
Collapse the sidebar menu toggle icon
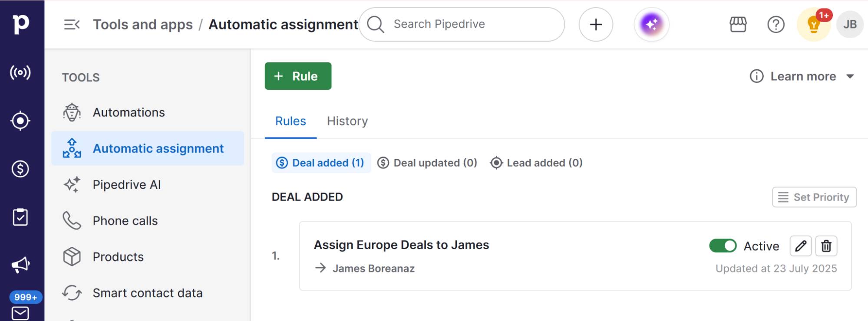pos(72,24)
